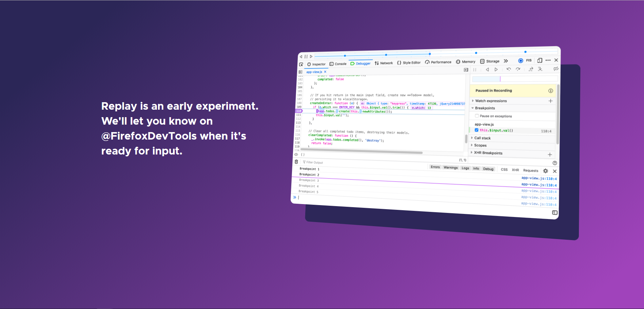Enable Pause on exceptions checkbox
Image resolution: width=644 pixels, height=309 pixels.
coord(477,116)
